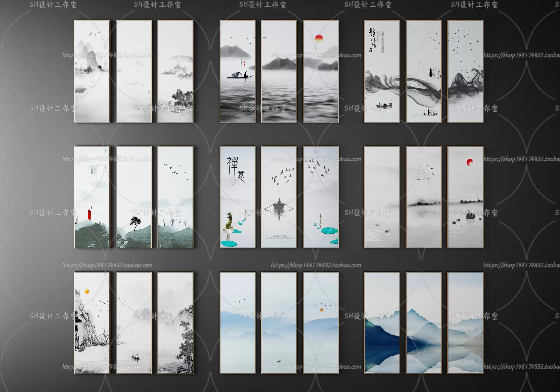
Task: Choose the black-and-white panel with red sun over rippled water
Action: pos(320,71)
